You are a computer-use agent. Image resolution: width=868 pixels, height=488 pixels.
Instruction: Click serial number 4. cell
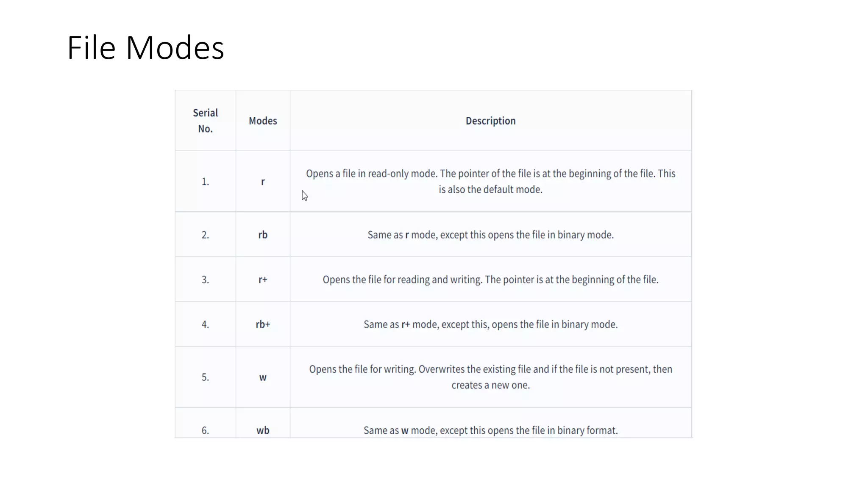tap(205, 324)
